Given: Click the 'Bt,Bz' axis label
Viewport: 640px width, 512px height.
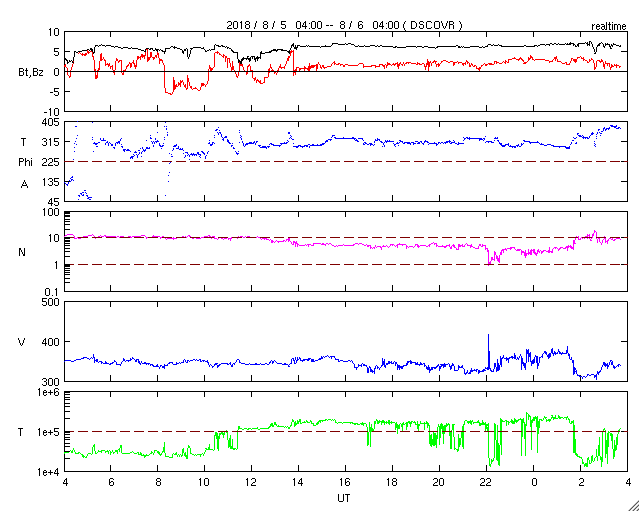Looking at the screenshot, I should tap(30, 74).
